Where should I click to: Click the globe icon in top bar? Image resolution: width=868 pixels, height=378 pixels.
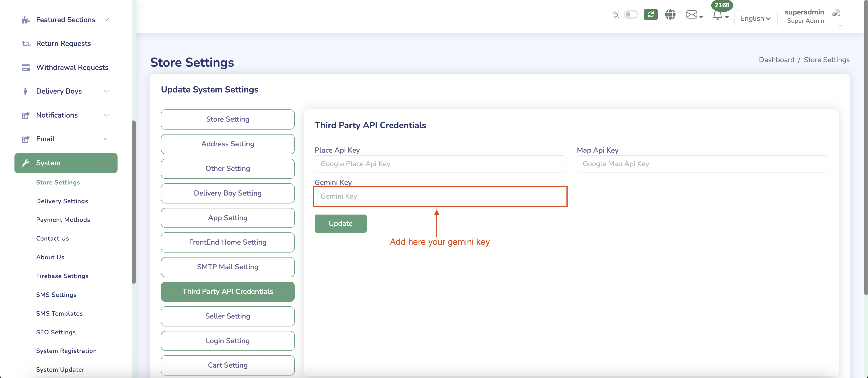click(x=670, y=15)
